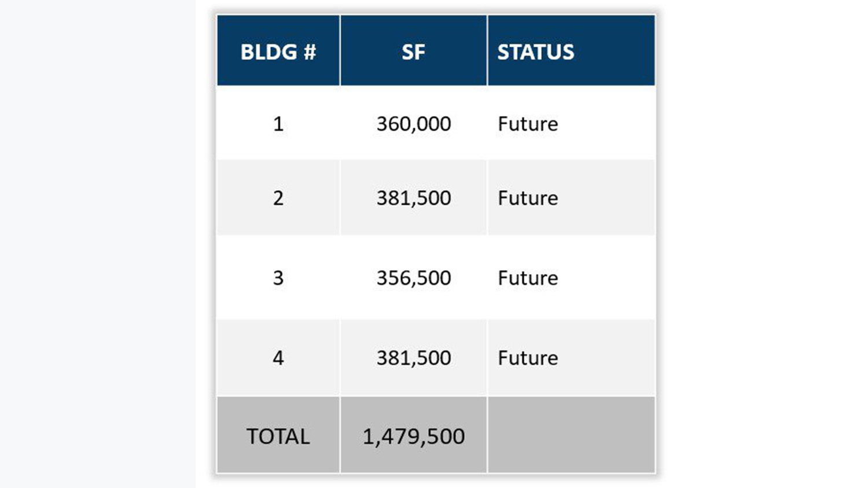The height and width of the screenshot is (488, 868).
Task: Click Future status in building 4 row
Action: [528, 357]
